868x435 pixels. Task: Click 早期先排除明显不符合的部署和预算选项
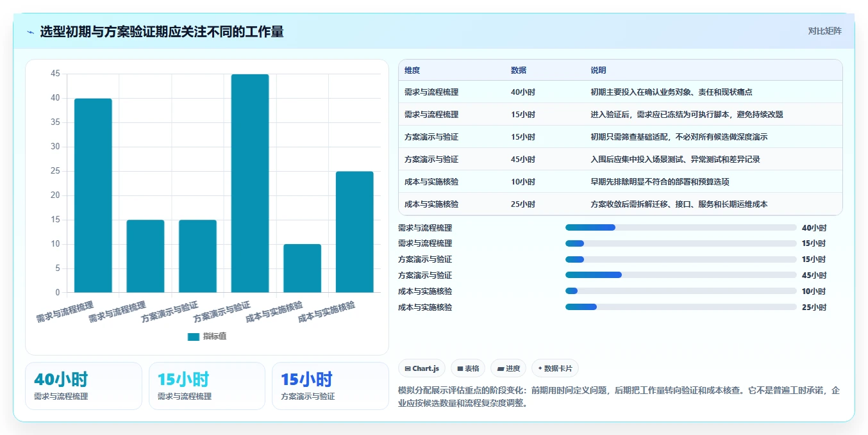pos(660,182)
